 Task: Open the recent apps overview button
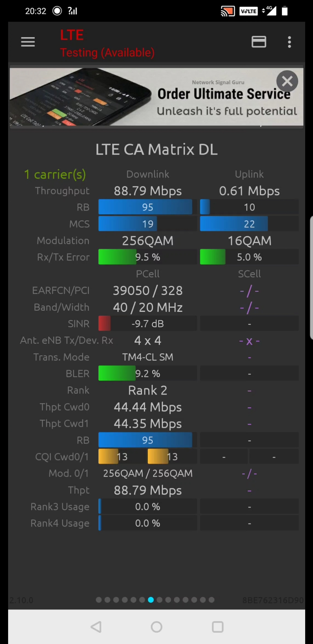point(217,627)
